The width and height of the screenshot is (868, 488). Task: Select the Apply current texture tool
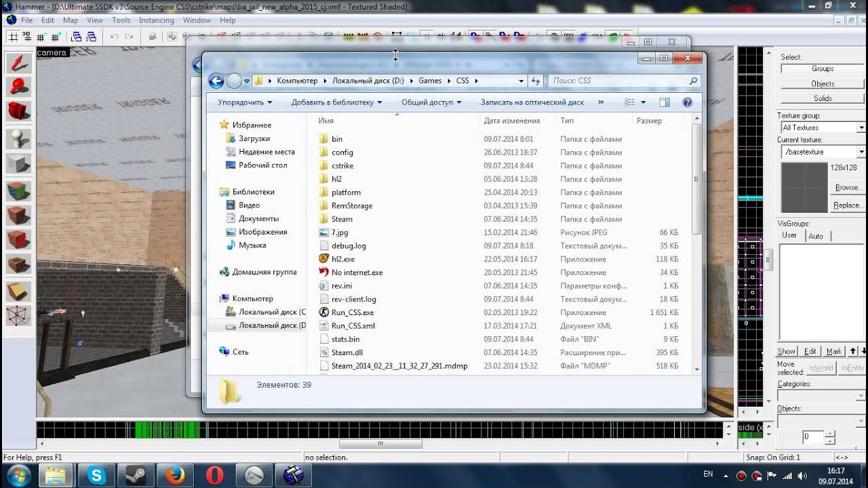pos(19,216)
